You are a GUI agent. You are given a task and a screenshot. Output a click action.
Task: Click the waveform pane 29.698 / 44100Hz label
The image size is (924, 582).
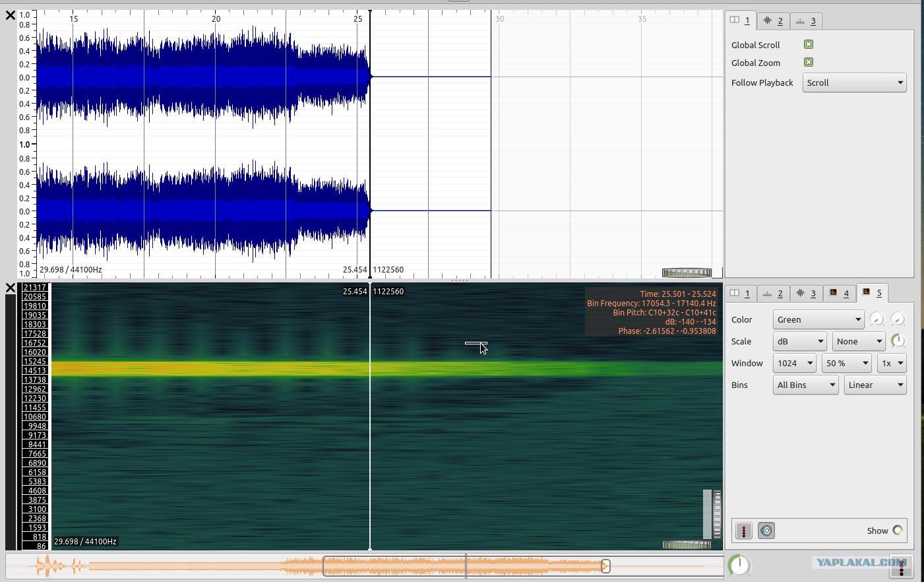[x=71, y=269]
